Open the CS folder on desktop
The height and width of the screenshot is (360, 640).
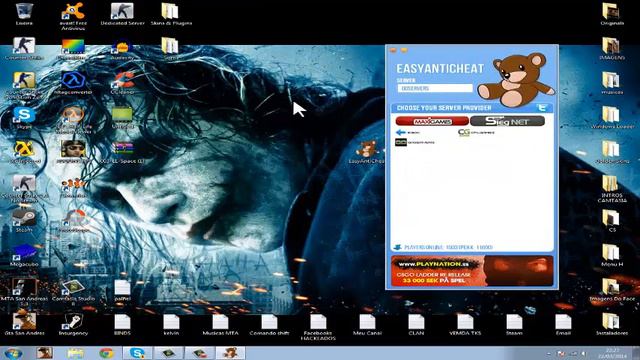click(x=611, y=221)
